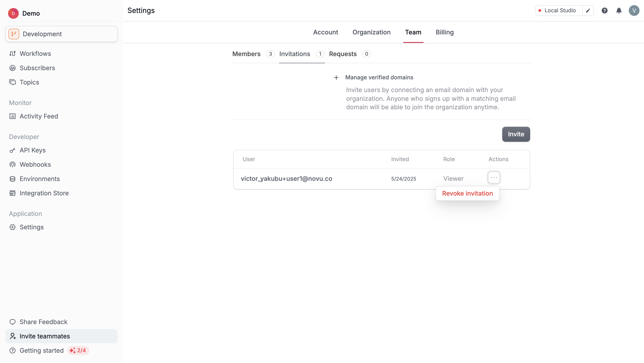644x363 pixels.
Task: Toggle the invitation row actions ellipsis menu
Action: (494, 178)
